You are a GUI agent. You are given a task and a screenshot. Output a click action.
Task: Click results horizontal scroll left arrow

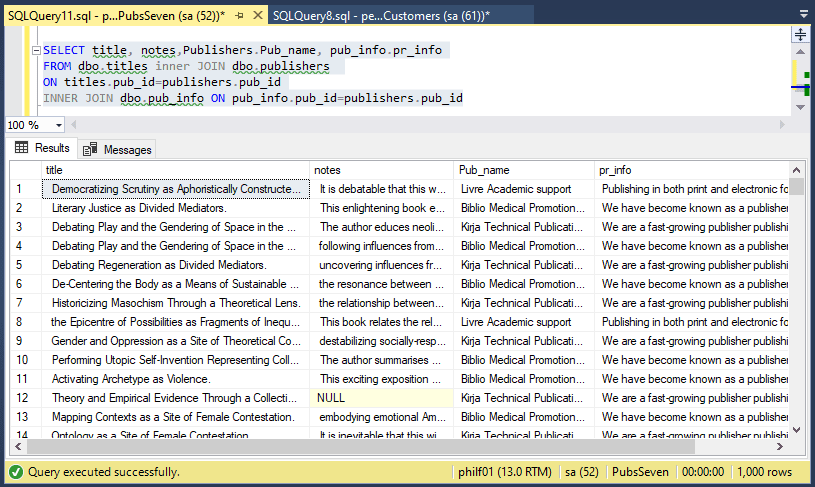(18, 446)
